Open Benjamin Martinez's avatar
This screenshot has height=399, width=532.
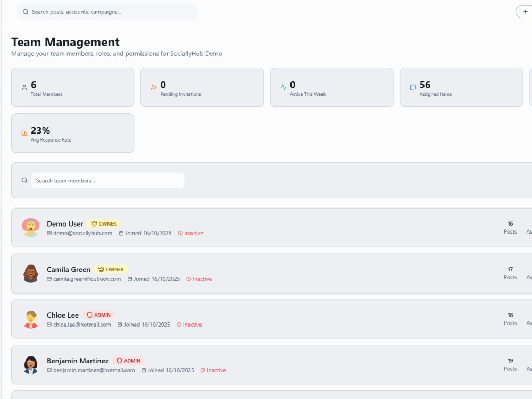(x=31, y=365)
